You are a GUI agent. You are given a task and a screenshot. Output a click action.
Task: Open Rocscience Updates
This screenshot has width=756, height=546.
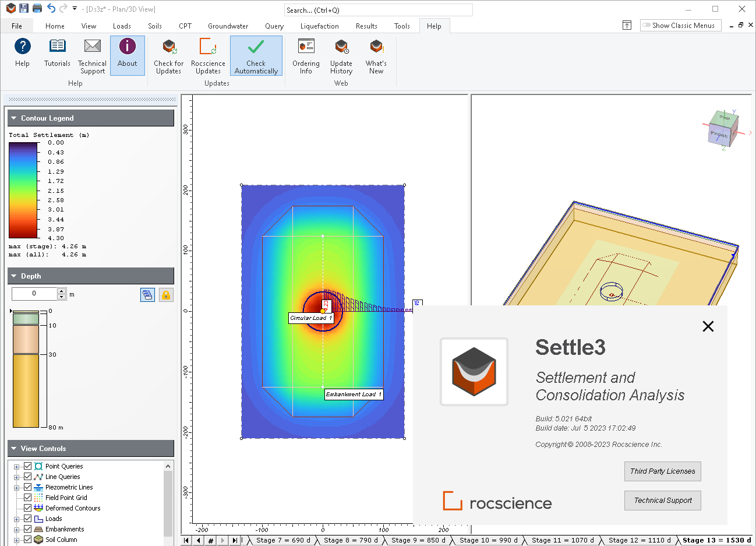(x=208, y=56)
